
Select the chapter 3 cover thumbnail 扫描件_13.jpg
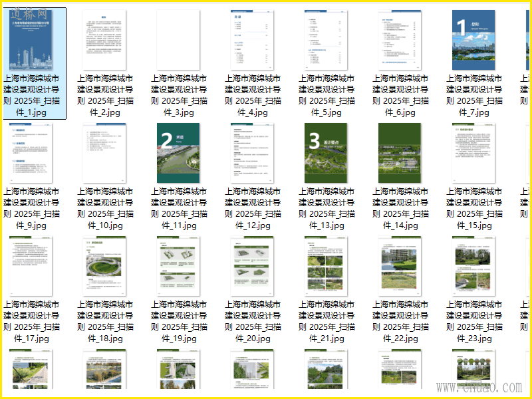[x=326, y=153]
